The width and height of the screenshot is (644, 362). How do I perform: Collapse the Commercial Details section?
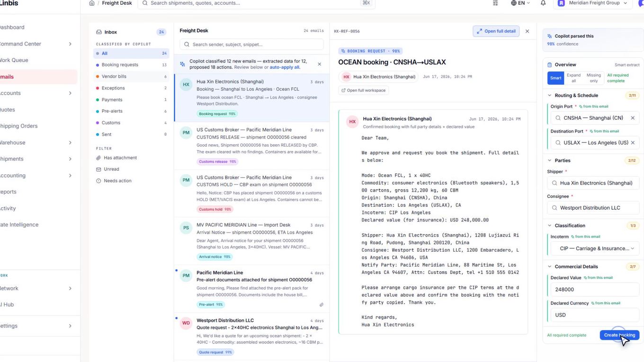tap(550, 267)
